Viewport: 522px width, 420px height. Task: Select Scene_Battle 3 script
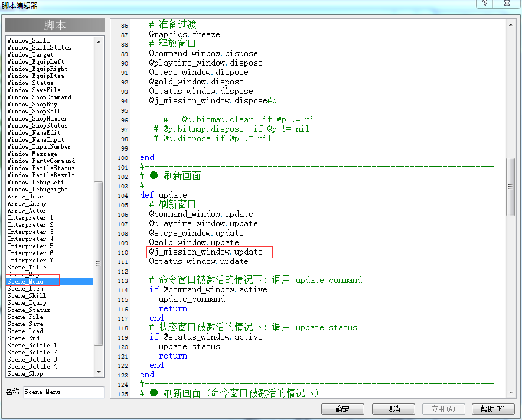[32, 359]
